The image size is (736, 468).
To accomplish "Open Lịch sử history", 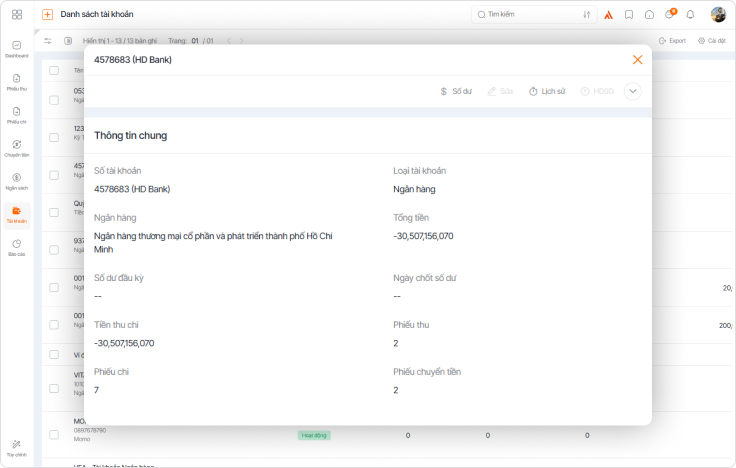I will click(x=547, y=91).
